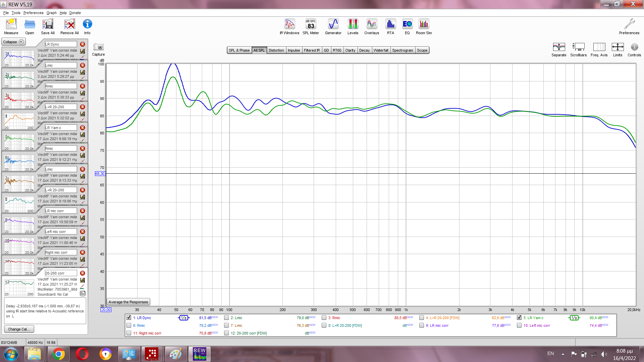
Task: Open smoothing selector for LR Dync
Action: [x=183, y=318]
